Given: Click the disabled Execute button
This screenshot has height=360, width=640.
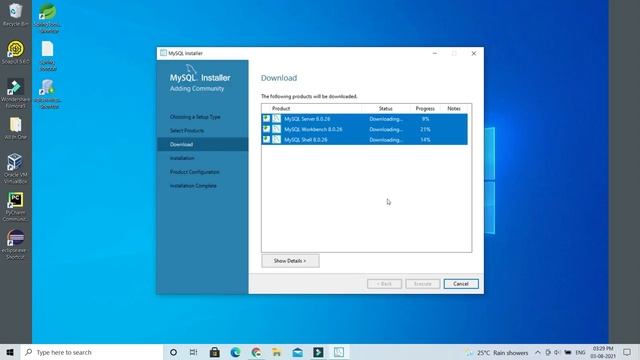Looking at the screenshot, I should point(422,284).
